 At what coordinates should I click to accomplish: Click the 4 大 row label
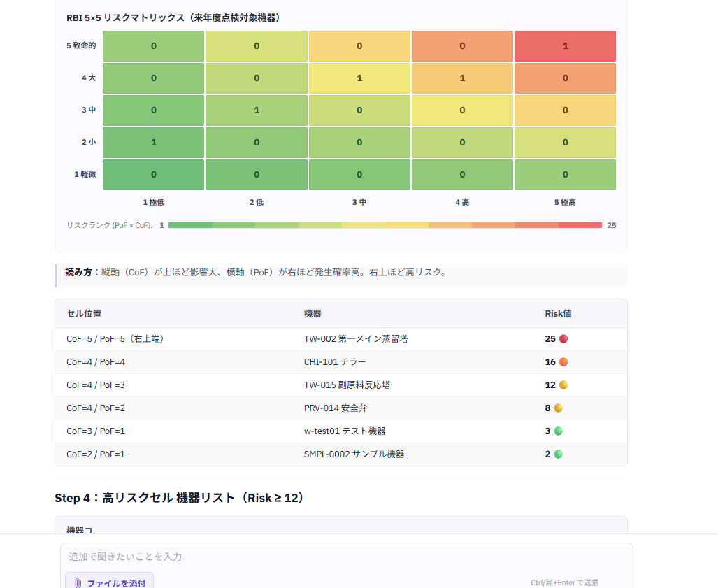89,78
